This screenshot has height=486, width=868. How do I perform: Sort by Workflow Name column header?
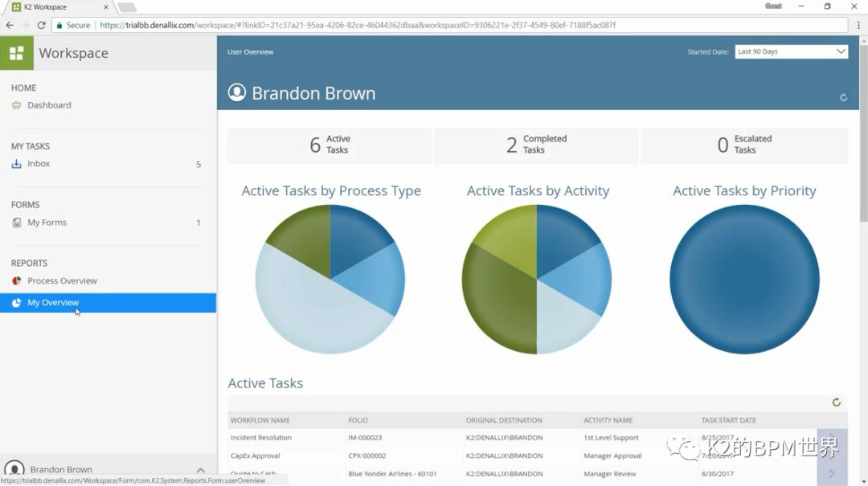(260, 421)
